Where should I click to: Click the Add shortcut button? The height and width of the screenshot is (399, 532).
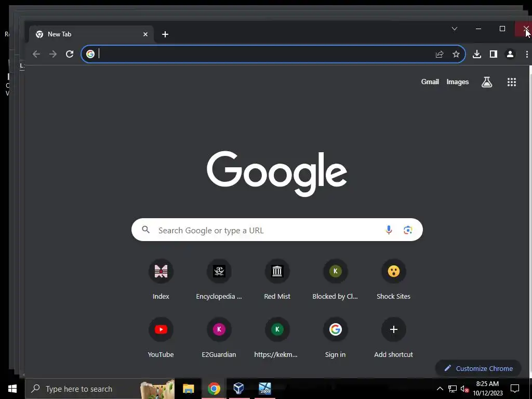(x=394, y=338)
